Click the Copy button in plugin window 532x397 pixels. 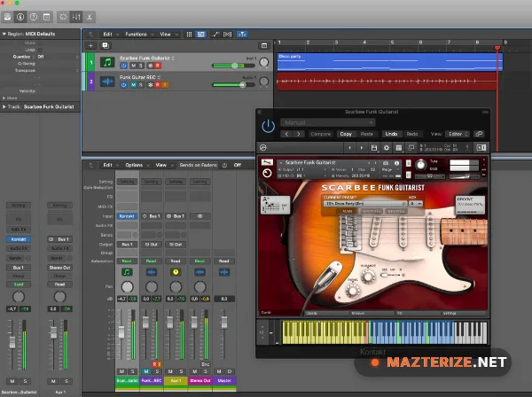[x=346, y=134]
